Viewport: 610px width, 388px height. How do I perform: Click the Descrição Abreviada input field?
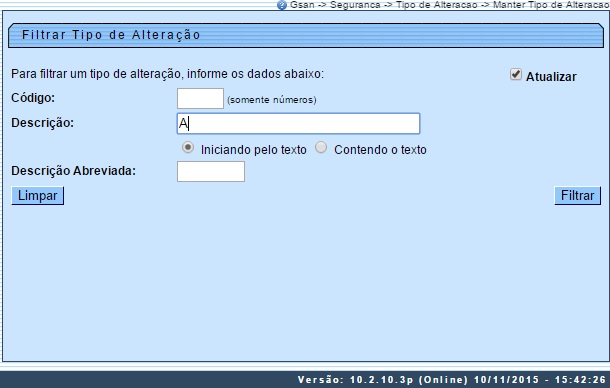pos(211,172)
